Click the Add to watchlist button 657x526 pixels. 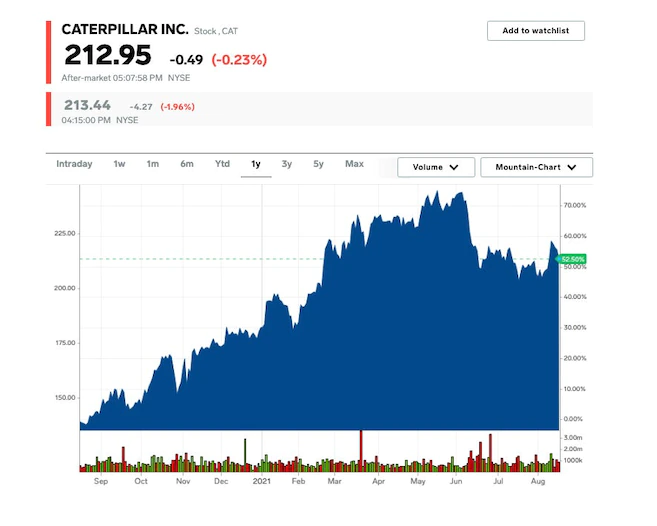[x=535, y=31]
